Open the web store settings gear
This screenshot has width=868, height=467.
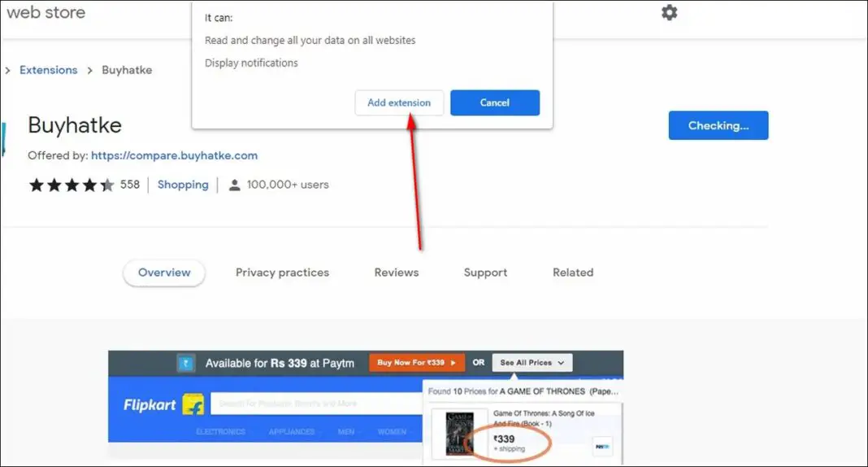(x=669, y=12)
